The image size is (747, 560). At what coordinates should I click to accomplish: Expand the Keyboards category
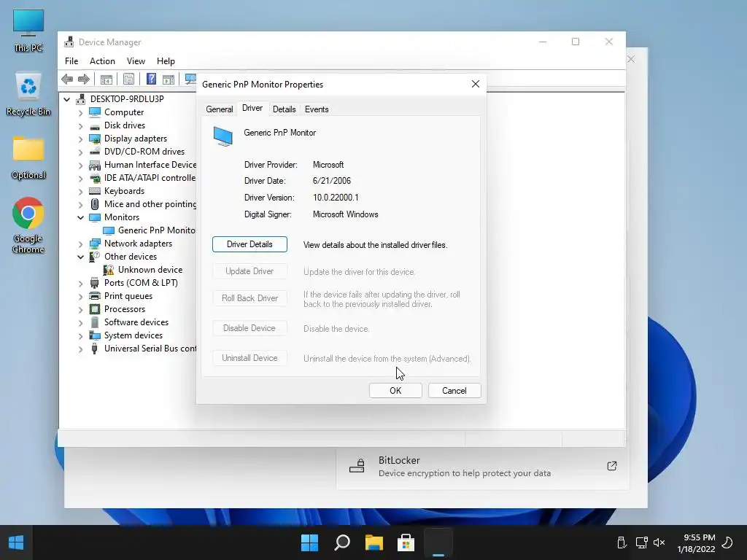coord(80,192)
